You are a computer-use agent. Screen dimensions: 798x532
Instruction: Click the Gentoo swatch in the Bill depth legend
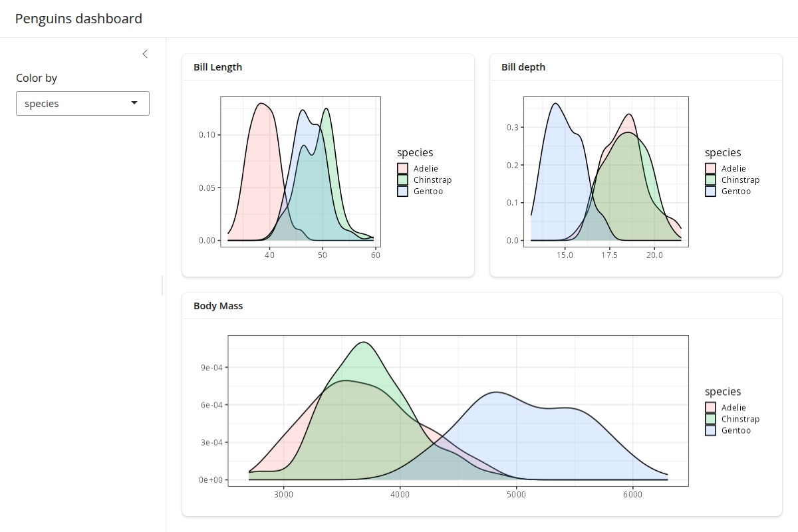click(x=710, y=192)
